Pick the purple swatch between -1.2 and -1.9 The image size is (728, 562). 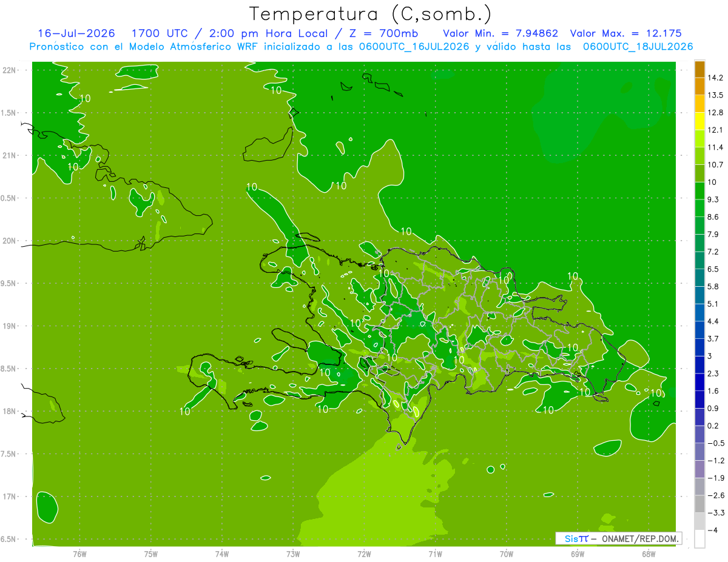699,469
